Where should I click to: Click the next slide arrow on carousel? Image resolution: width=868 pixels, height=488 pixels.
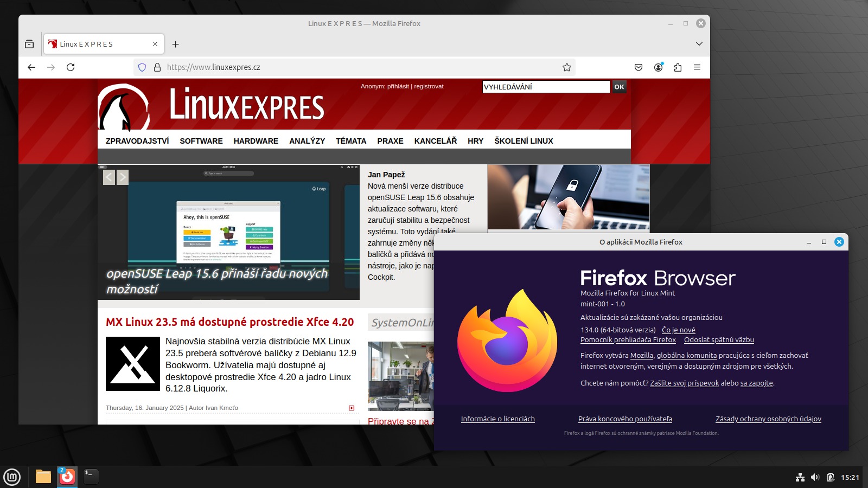(123, 177)
